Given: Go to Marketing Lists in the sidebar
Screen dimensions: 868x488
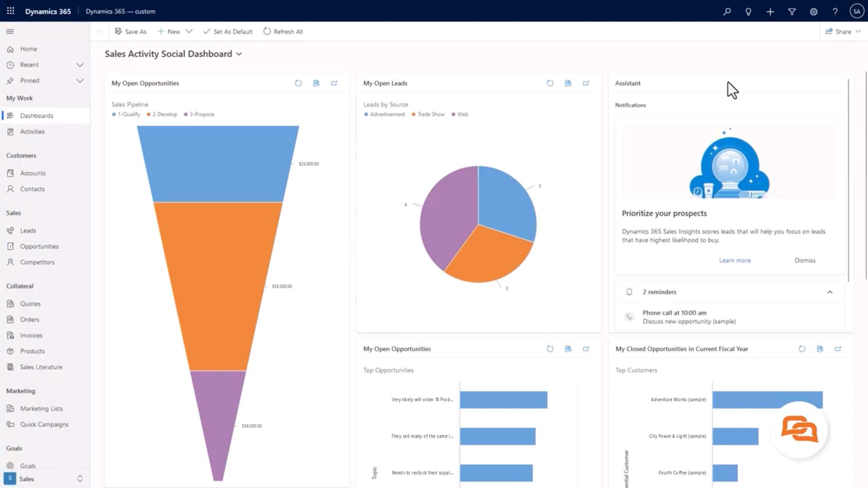Looking at the screenshot, I should pos(41,408).
